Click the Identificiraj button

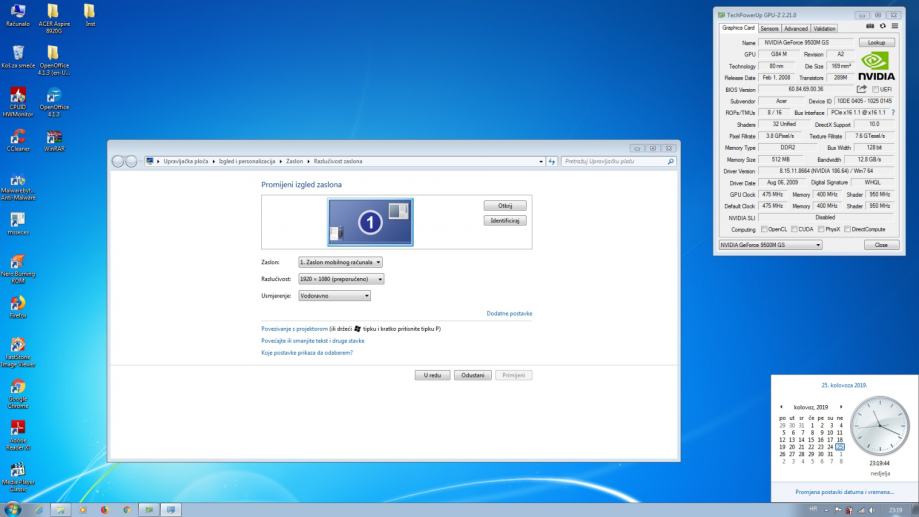[x=504, y=220]
